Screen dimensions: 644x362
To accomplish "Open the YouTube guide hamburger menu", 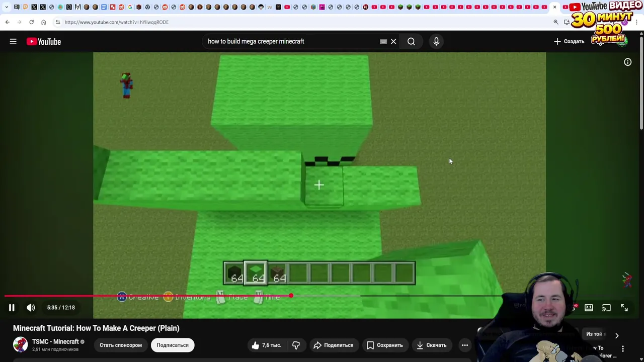I will pyautogui.click(x=13, y=42).
